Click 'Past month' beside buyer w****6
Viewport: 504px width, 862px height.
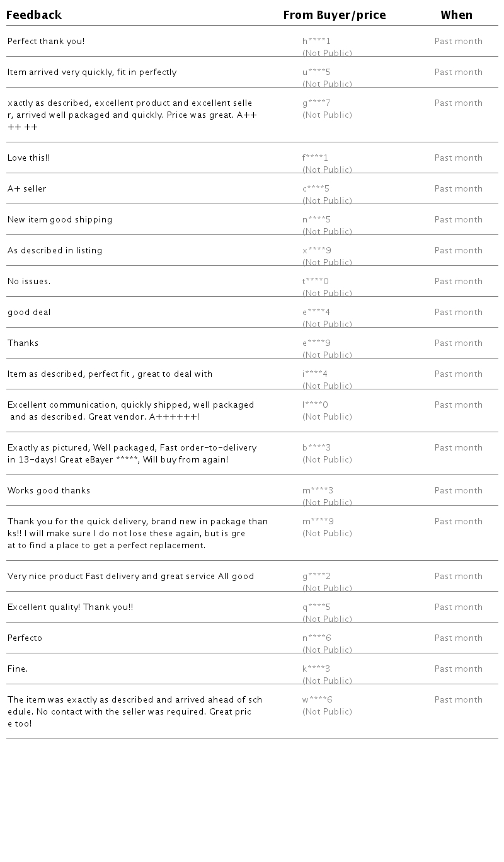[x=458, y=700]
